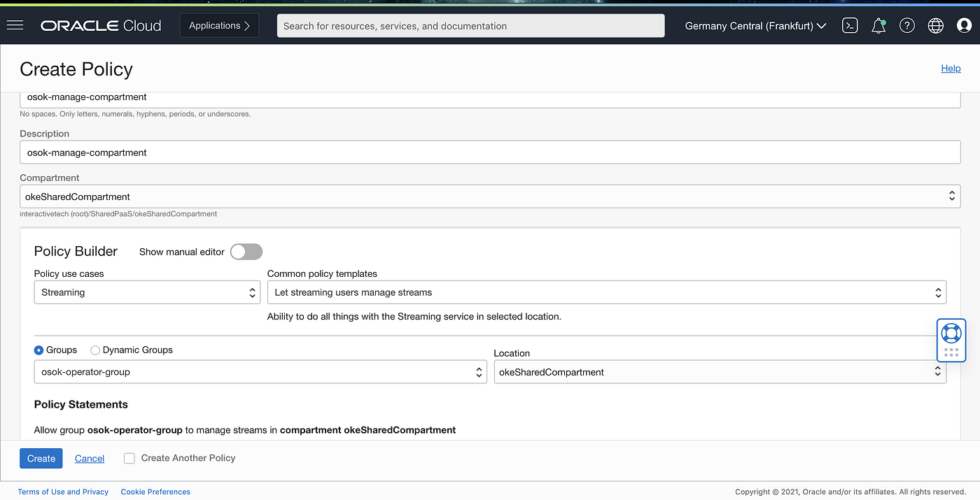Click the Create button

pyautogui.click(x=41, y=458)
